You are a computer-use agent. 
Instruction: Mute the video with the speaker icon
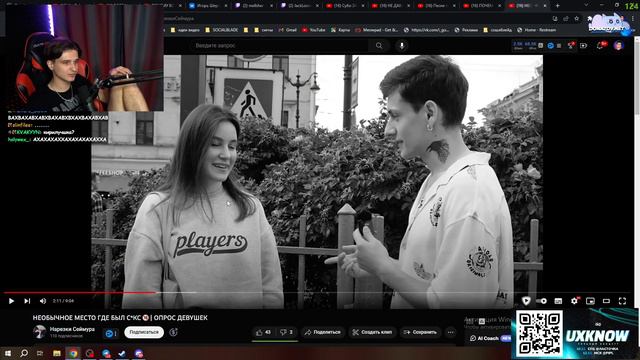coord(43,301)
